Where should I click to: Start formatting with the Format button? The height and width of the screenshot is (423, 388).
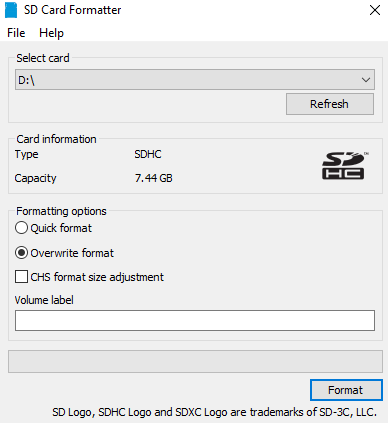346,390
